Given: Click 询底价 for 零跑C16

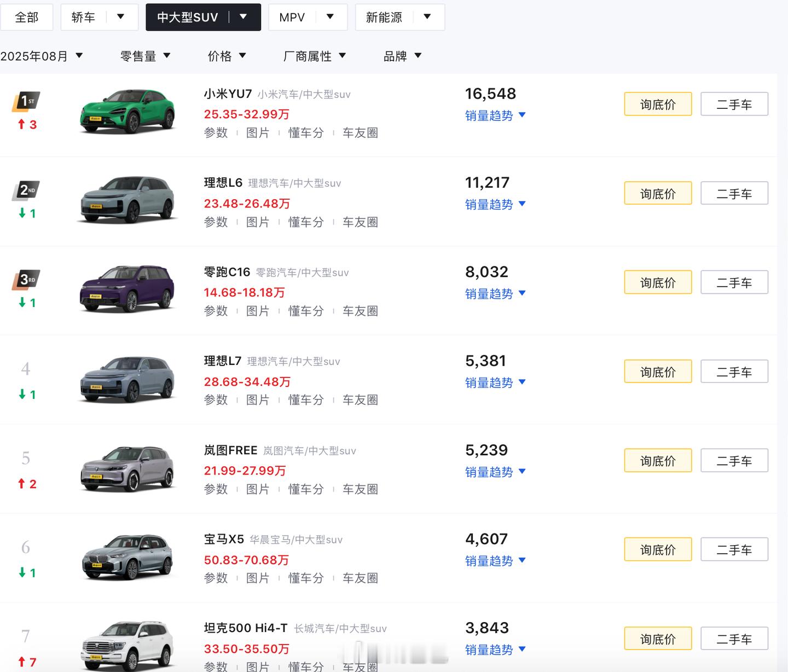Looking at the screenshot, I should click(658, 282).
